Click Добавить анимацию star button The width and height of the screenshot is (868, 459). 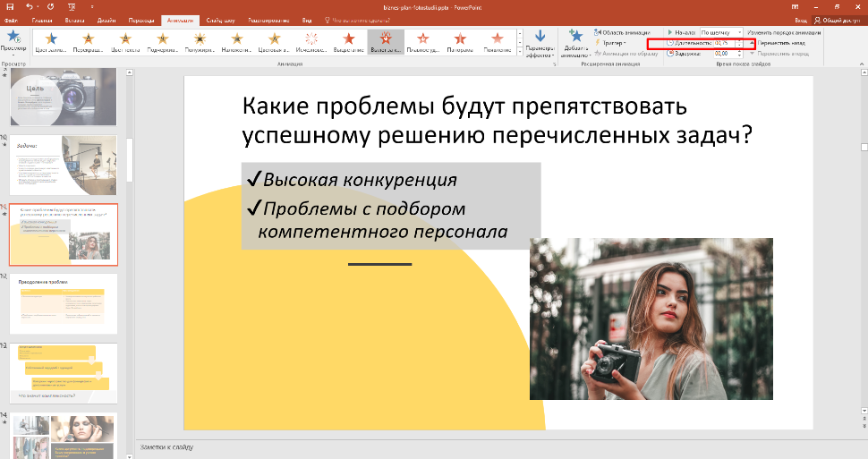575,43
